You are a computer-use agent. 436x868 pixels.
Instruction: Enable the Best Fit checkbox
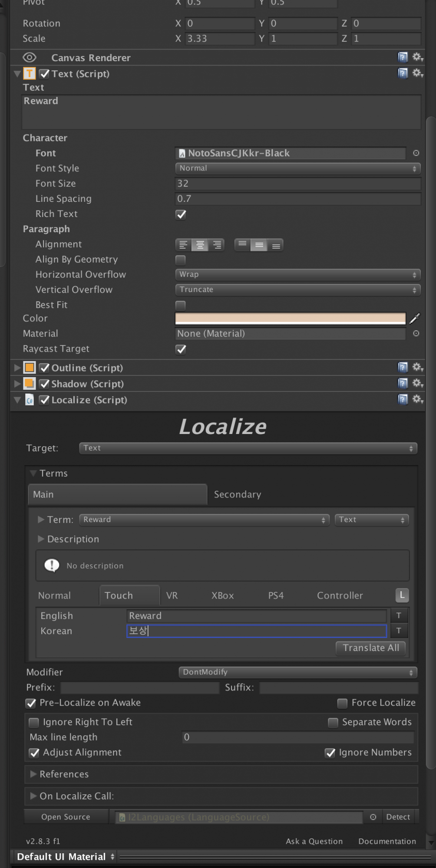coord(181,305)
